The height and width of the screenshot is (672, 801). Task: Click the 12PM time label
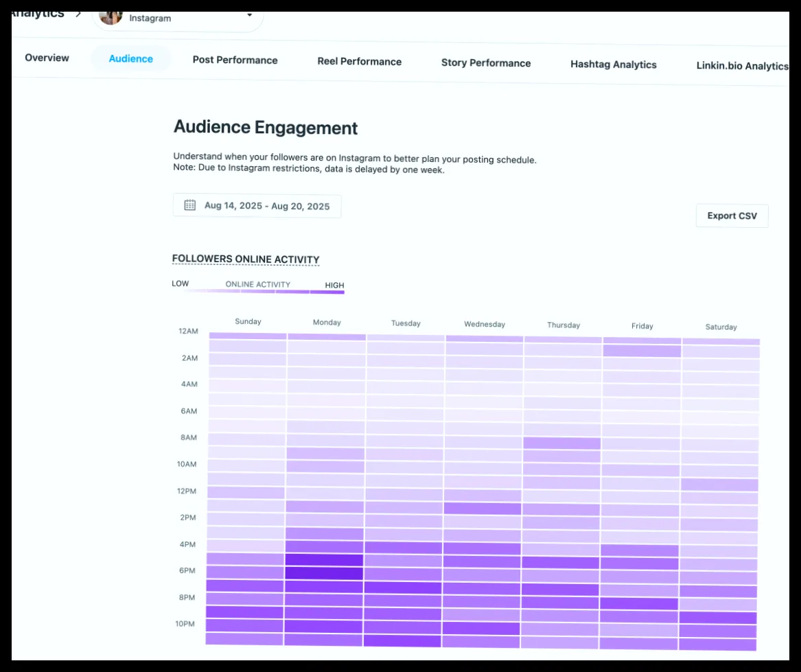[x=187, y=491]
